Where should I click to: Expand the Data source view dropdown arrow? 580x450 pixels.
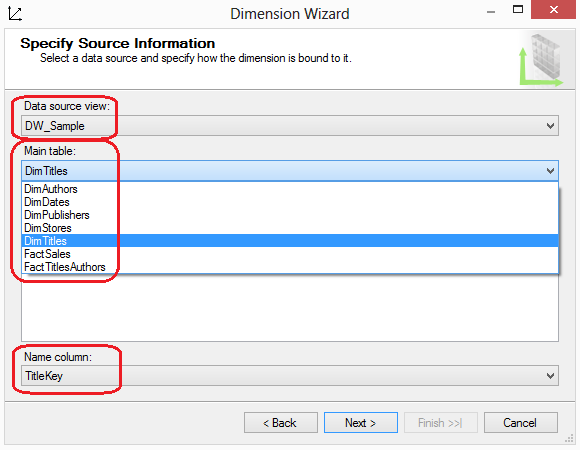(550, 126)
